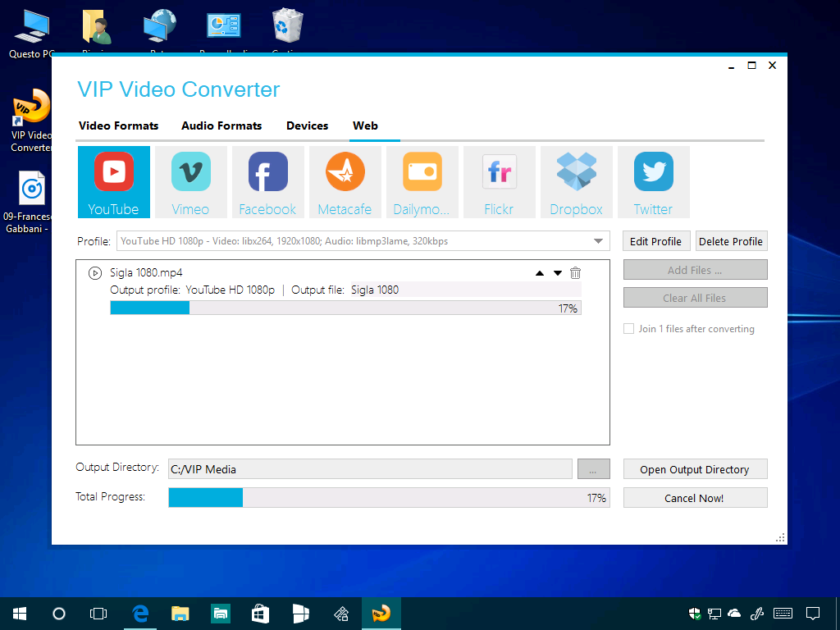Open the touch keyboard tray icon
Viewport: 840px width, 630px height.
point(783,614)
